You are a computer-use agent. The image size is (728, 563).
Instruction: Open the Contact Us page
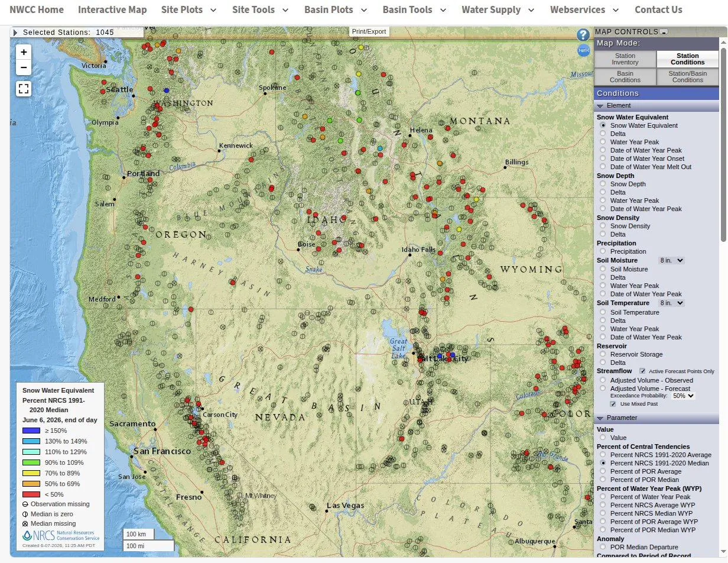pos(658,10)
